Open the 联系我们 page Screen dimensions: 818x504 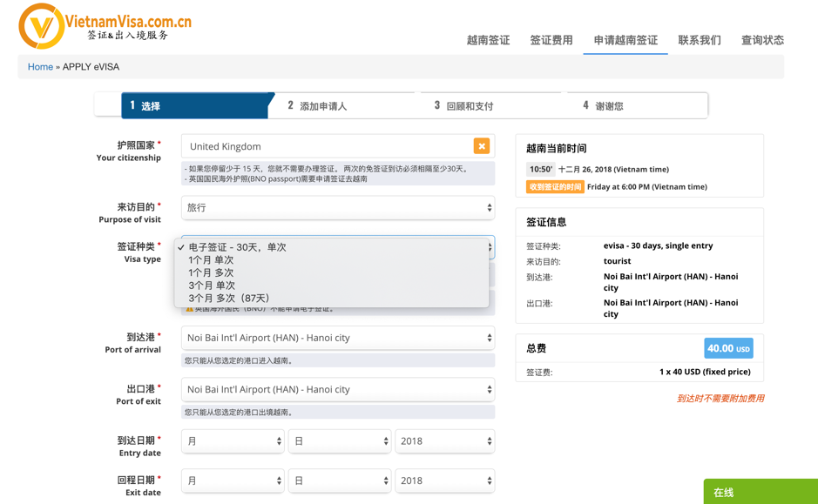(x=700, y=40)
